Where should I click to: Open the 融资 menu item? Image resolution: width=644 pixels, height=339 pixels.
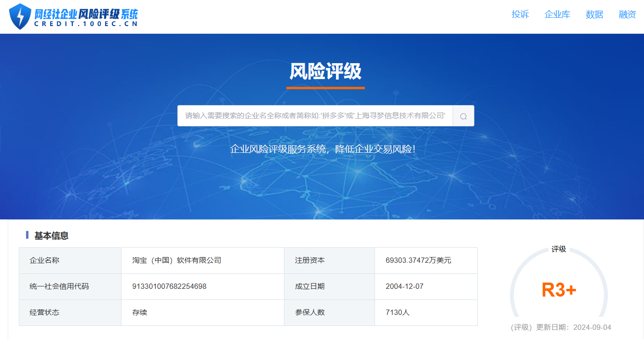[x=628, y=14]
